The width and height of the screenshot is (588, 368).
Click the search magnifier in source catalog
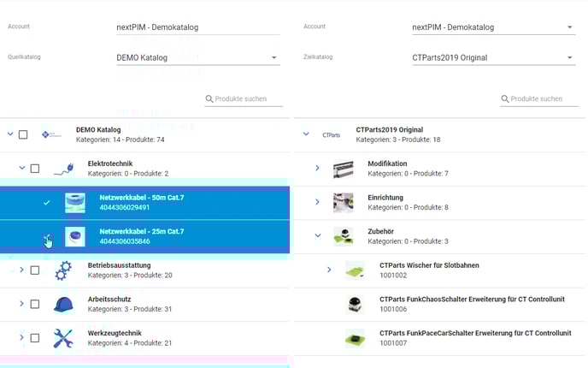209,98
